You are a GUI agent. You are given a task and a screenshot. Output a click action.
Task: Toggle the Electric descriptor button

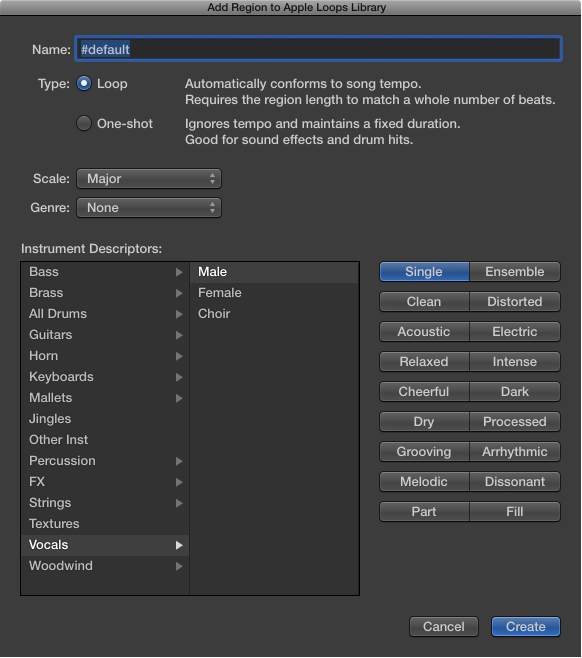[515, 332]
